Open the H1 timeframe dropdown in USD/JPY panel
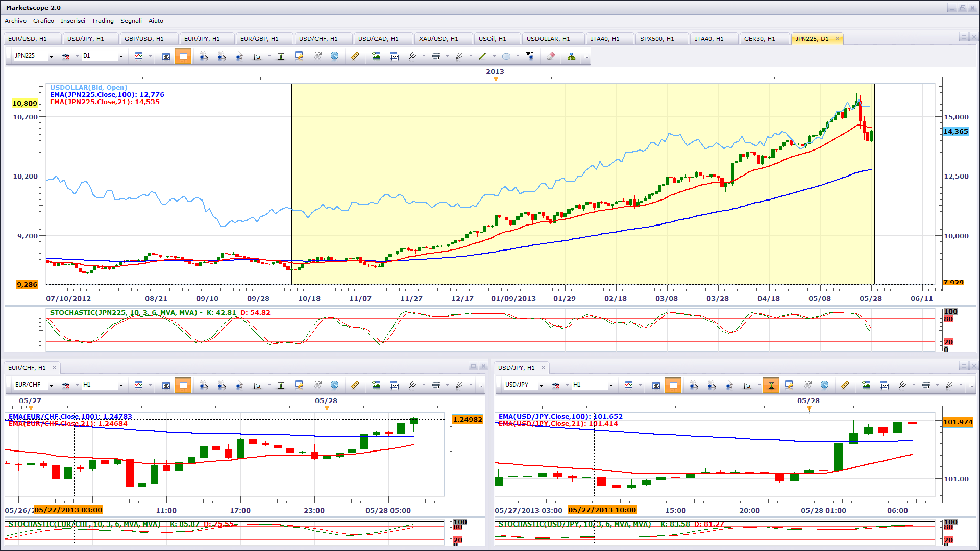This screenshot has width=980, height=551. click(611, 386)
